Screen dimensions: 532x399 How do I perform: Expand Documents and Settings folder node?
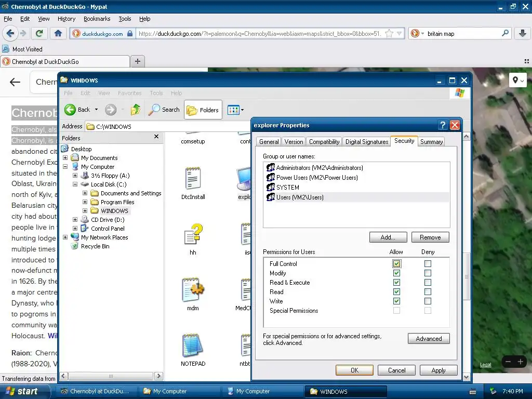(85, 193)
